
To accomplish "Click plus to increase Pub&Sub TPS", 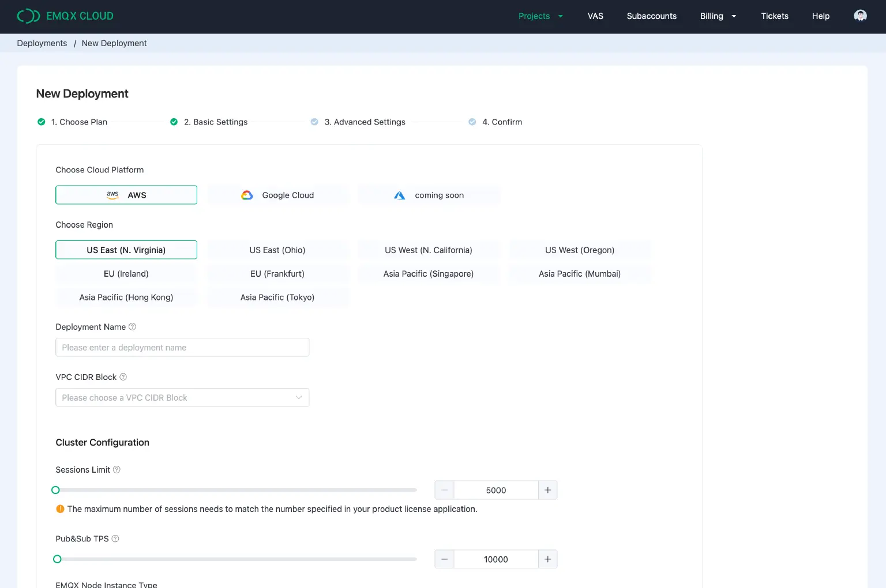I will 547,559.
